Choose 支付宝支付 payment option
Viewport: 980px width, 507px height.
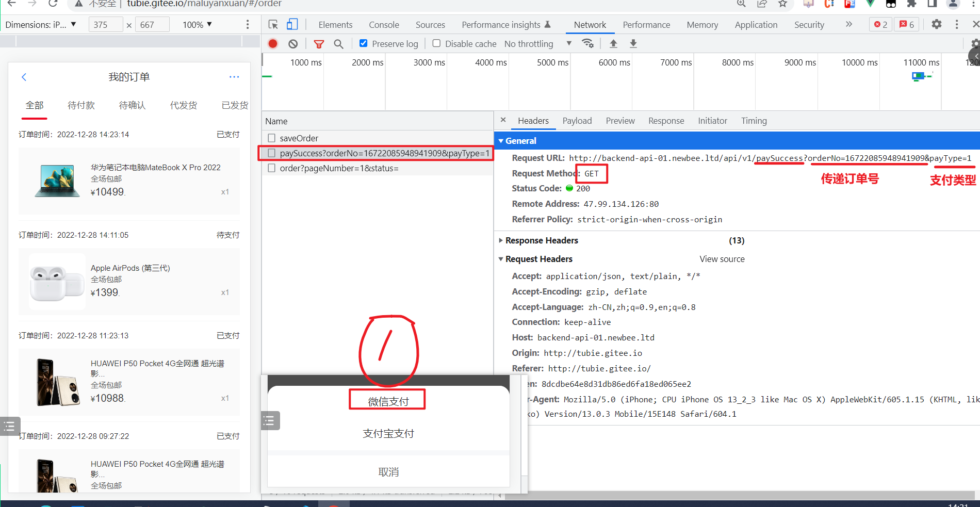[x=388, y=433]
